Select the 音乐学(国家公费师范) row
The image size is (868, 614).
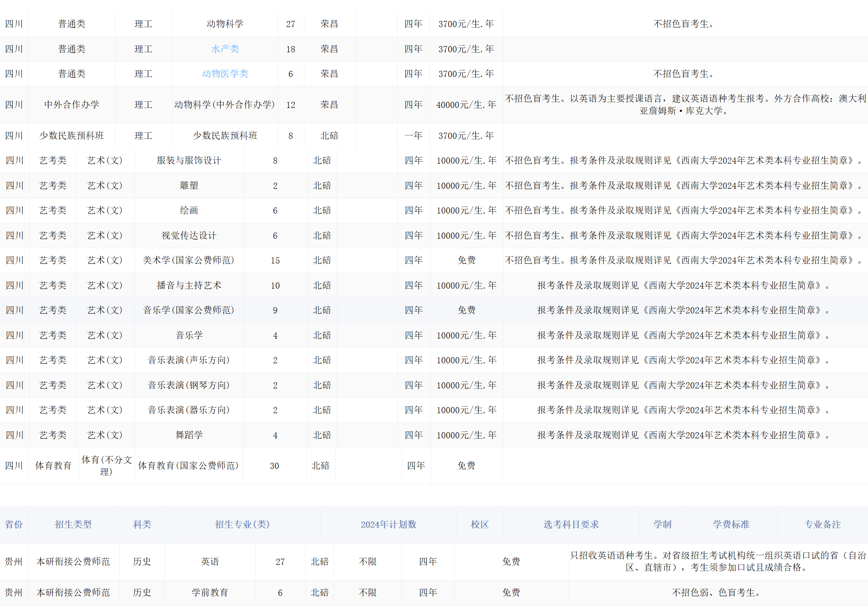pos(189,310)
